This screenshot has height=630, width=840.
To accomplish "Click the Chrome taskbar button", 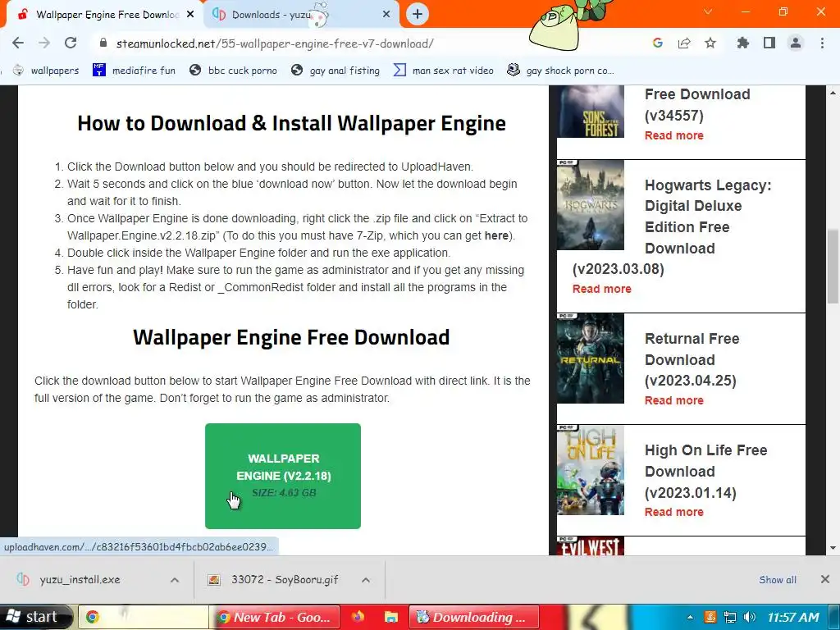I will (143, 617).
